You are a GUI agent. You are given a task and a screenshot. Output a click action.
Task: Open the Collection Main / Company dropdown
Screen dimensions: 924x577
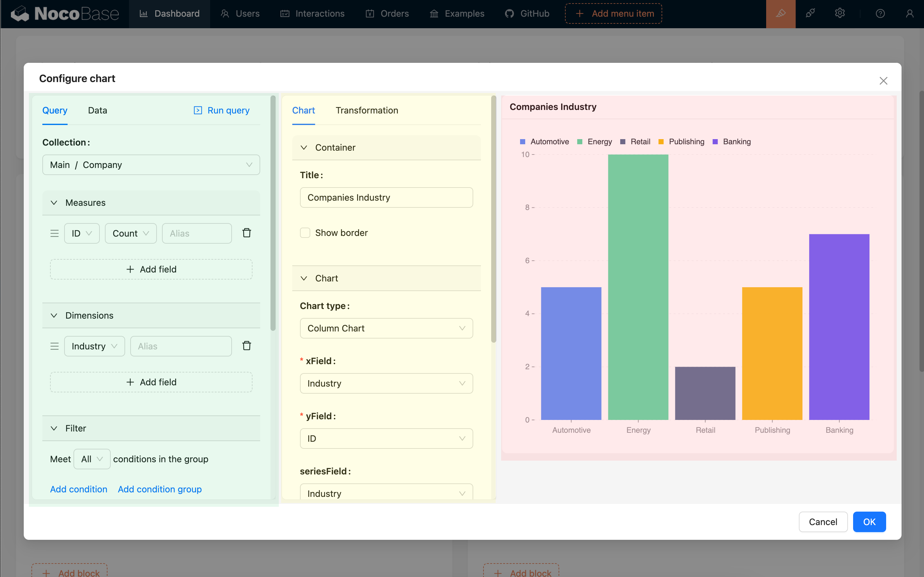click(x=151, y=165)
